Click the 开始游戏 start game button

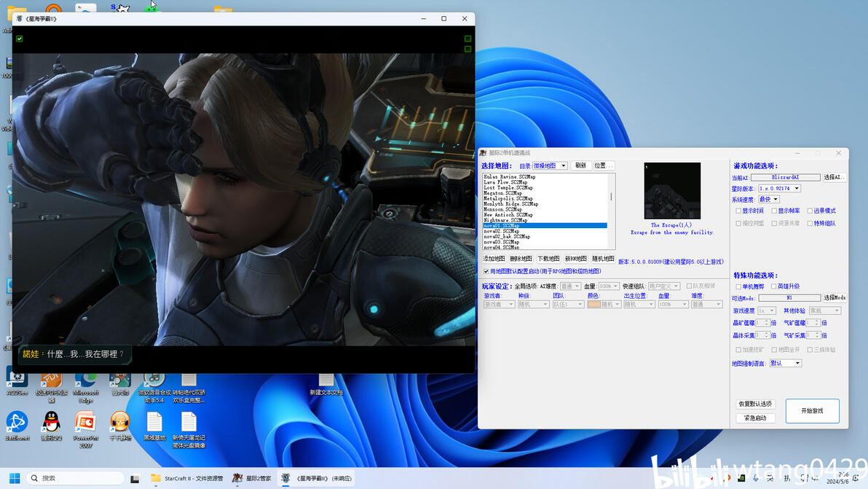point(812,411)
